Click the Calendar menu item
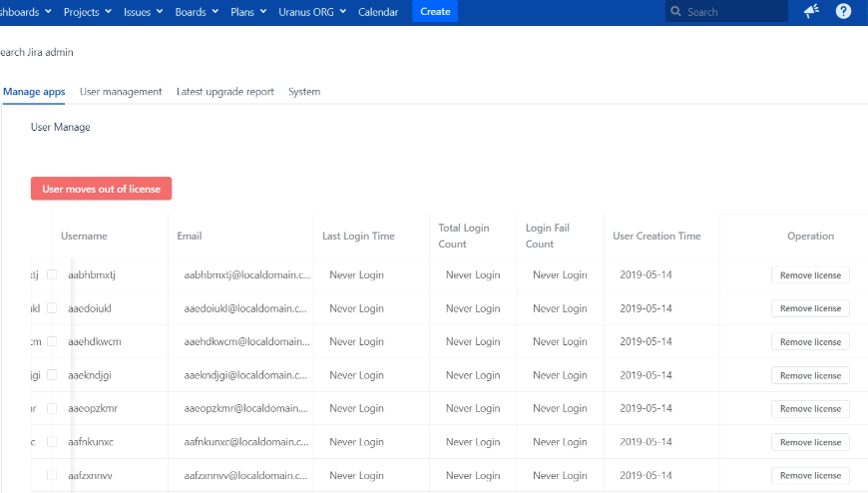Image resolution: width=868 pixels, height=493 pixels. coord(378,12)
